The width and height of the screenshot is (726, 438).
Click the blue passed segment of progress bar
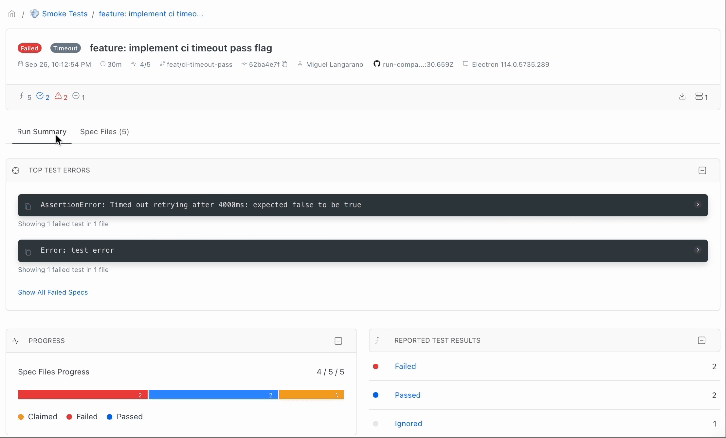point(213,394)
